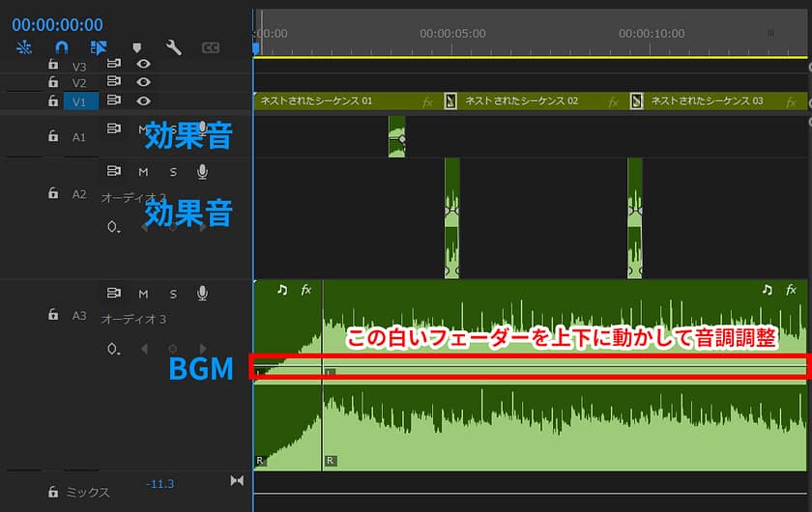Viewport: 812px width, 512px height.
Task: Click the CC captions track icon
Action: click(x=211, y=47)
